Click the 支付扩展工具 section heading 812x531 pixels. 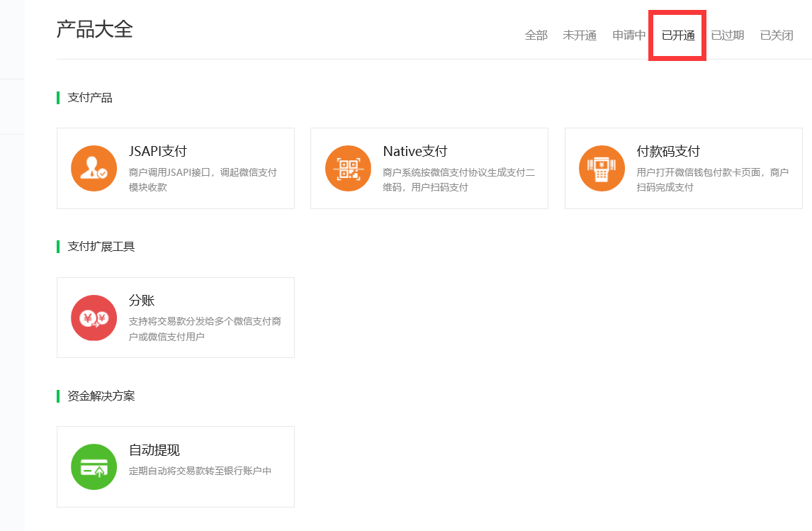(x=101, y=247)
